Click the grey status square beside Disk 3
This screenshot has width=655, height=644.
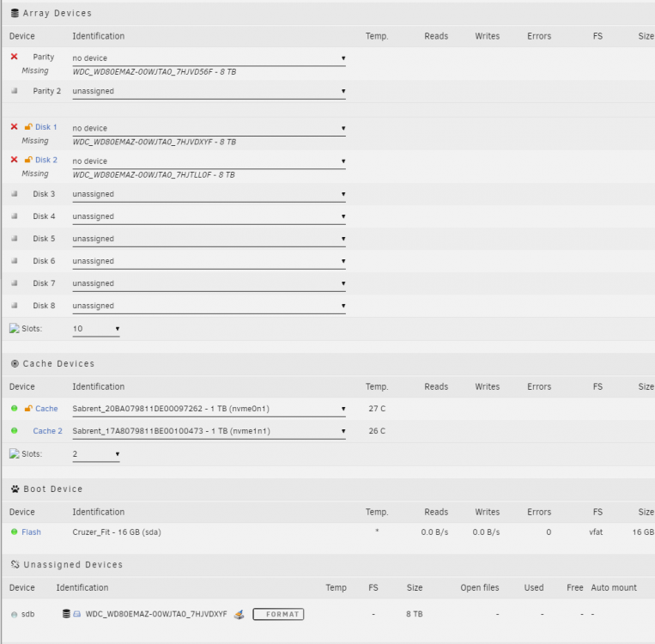tap(15, 194)
